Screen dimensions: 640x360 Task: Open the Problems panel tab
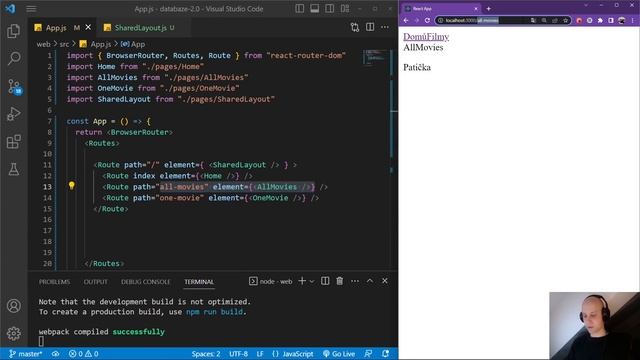pos(54,282)
